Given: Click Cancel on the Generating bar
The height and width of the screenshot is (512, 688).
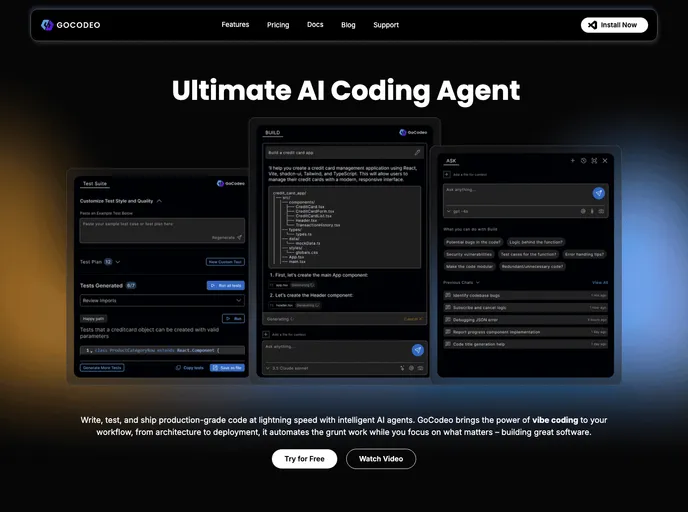Looking at the screenshot, I should (x=413, y=319).
